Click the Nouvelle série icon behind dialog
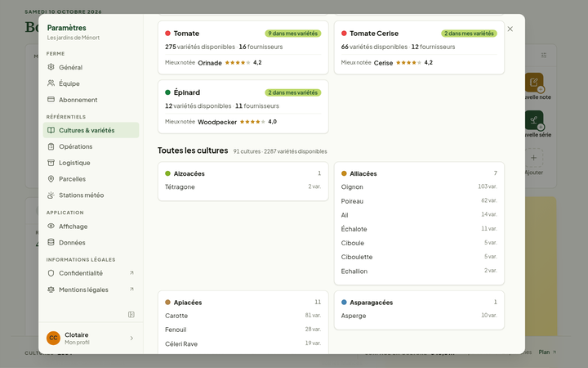Image resolution: width=588 pixels, height=368 pixels. tap(534, 119)
